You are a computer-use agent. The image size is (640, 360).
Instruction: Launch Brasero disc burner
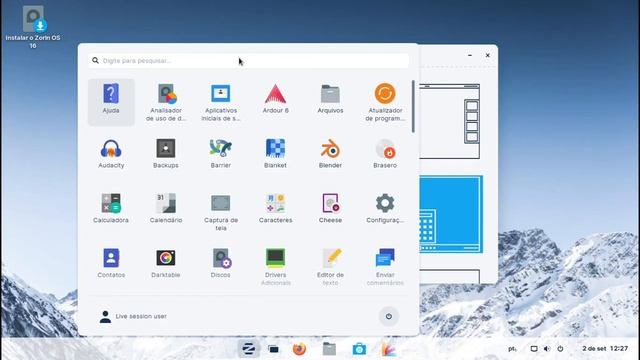pos(385,154)
